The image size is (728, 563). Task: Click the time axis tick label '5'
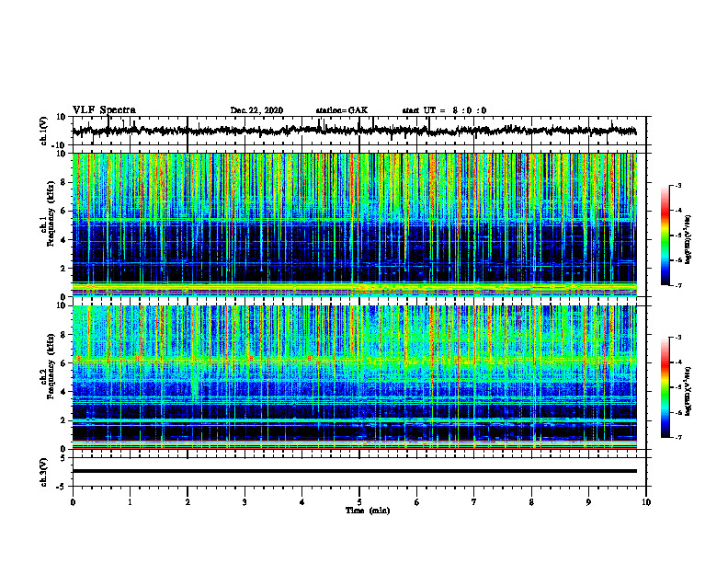(x=358, y=502)
